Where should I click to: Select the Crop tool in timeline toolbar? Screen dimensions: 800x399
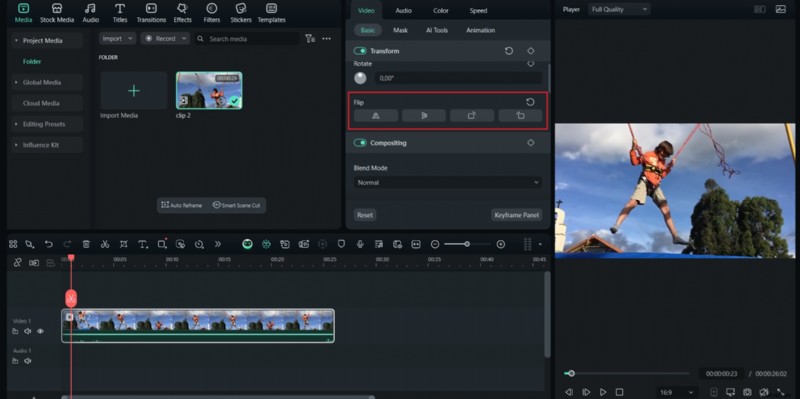[123, 244]
